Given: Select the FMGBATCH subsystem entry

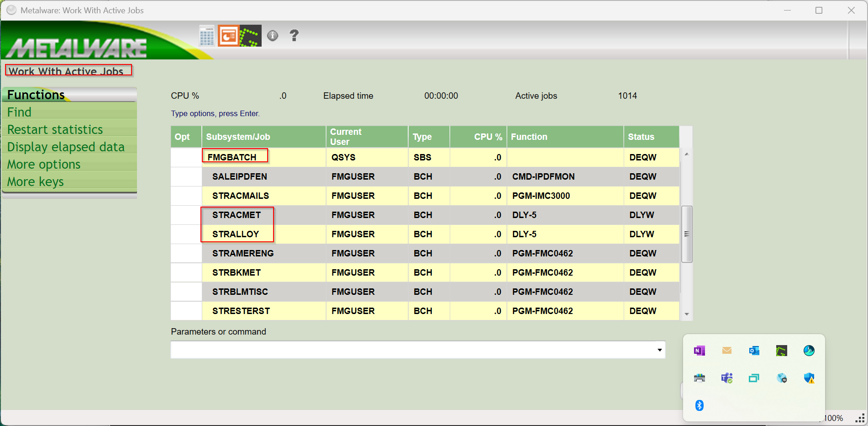Looking at the screenshot, I should (x=232, y=157).
